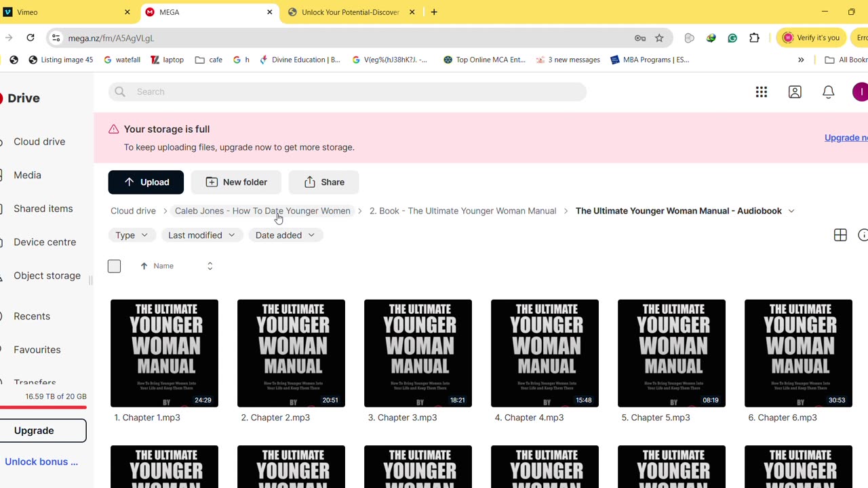Open 'Divine Education' bookmark
Screen dimensions: 868x488
click(300, 60)
